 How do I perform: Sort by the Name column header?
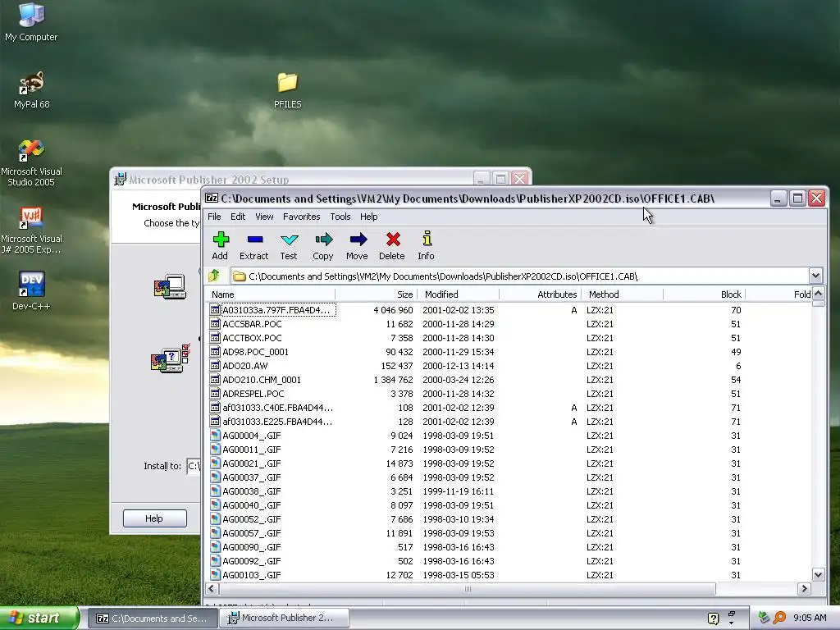tap(269, 294)
